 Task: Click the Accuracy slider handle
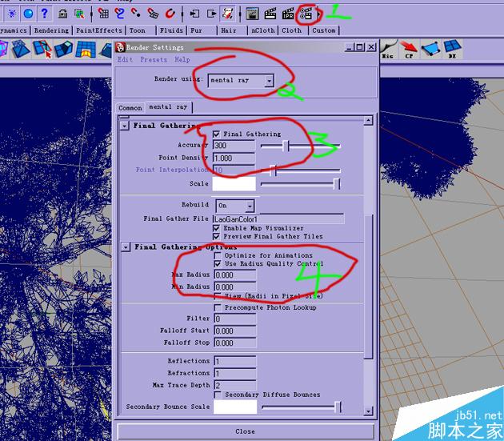point(286,146)
